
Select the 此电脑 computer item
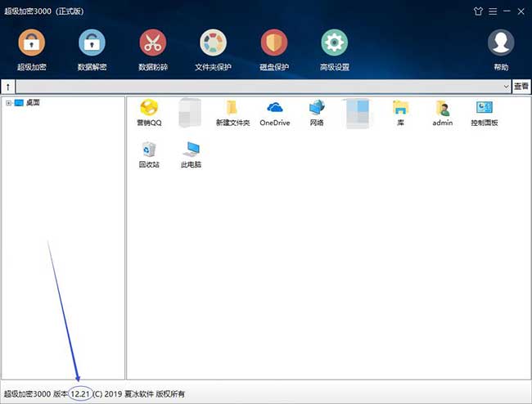click(191, 155)
